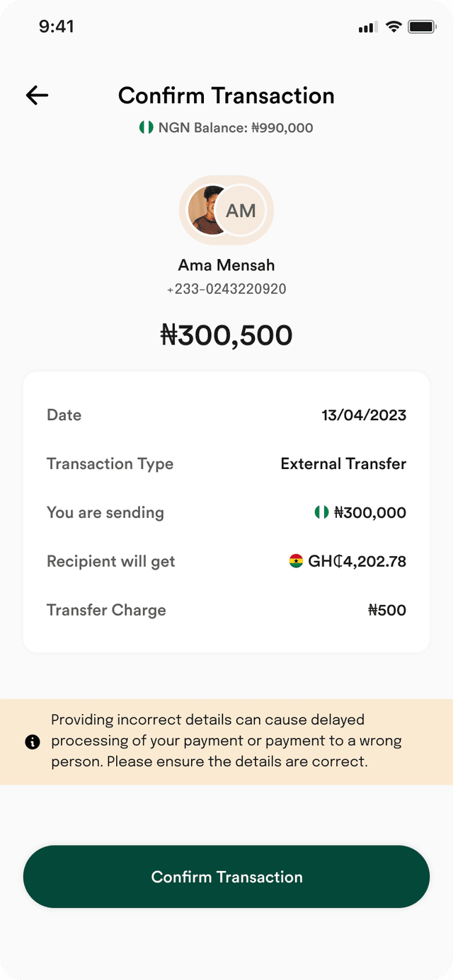Image resolution: width=453 pixels, height=980 pixels.
Task: Click the info icon in warning banner
Action: click(33, 742)
